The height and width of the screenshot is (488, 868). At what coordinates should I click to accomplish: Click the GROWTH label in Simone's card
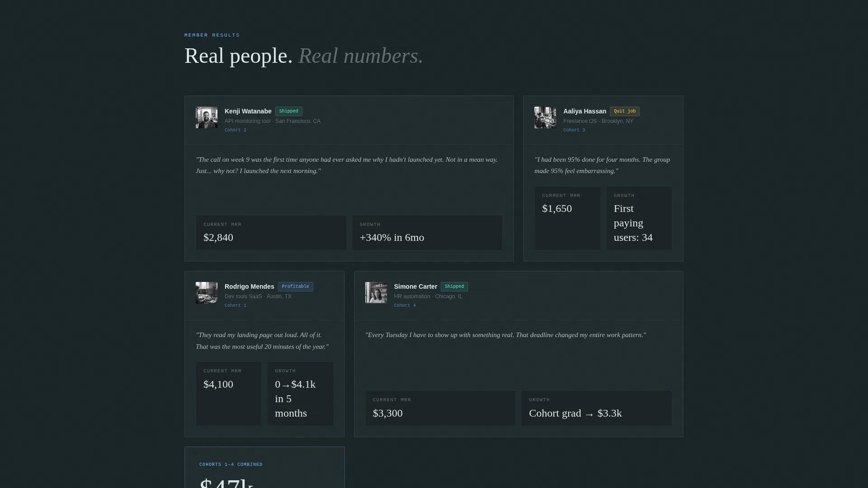pyautogui.click(x=539, y=400)
